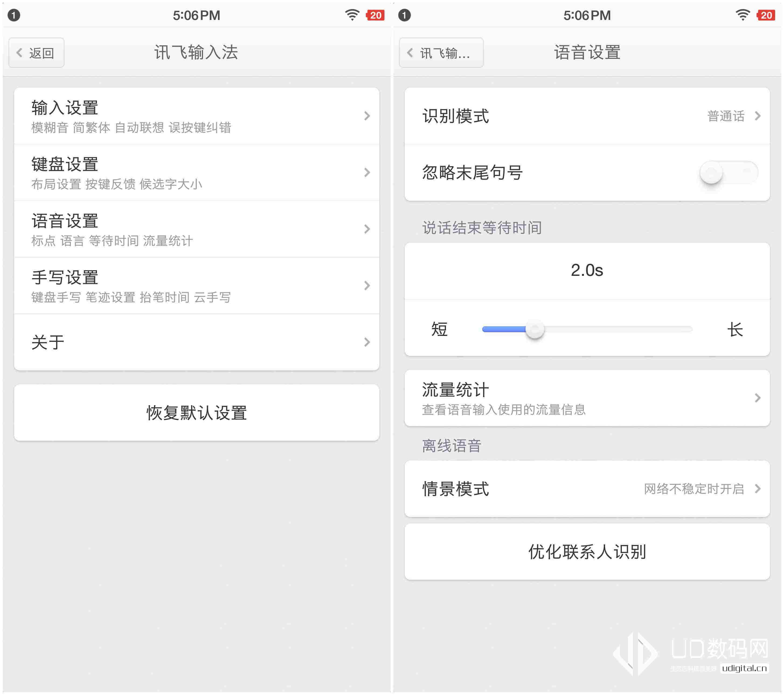Open 流量统计 row
Viewport: 784px width, 695px height.
(x=587, y=398)
